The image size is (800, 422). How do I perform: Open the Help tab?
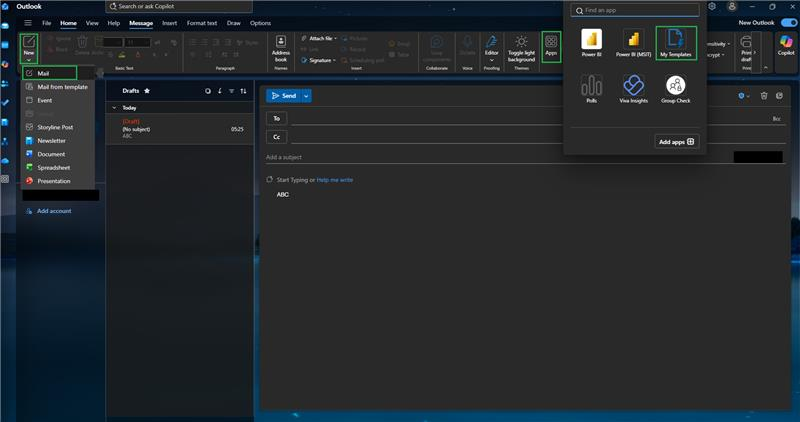[114, 23]
